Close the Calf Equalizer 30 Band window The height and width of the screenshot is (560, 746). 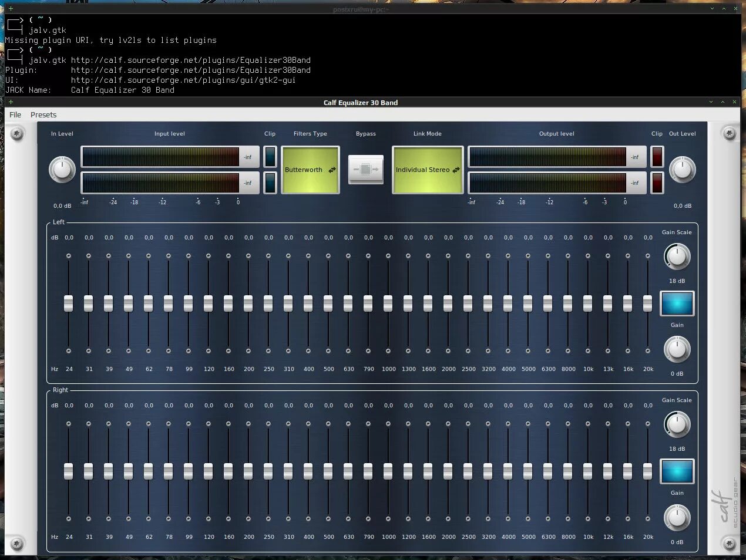click(x=734, y=102)
